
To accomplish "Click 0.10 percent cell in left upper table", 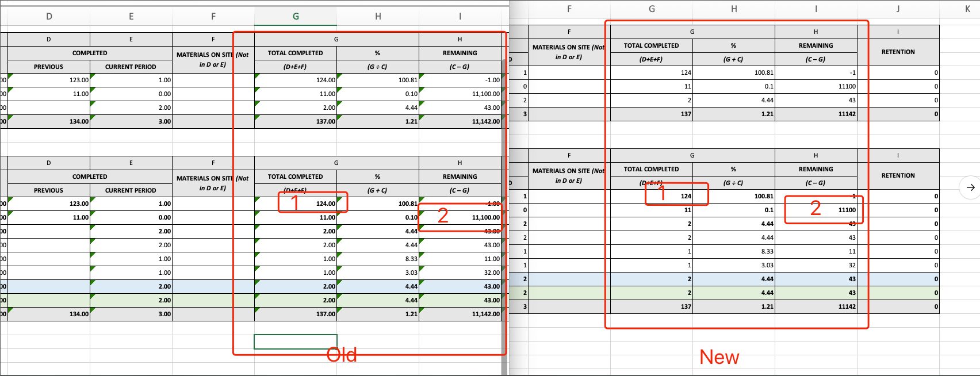I will [x=378, y=94].
